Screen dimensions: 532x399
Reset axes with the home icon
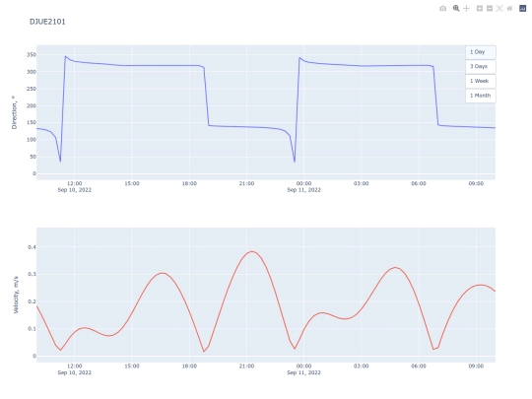click(509, 9)
